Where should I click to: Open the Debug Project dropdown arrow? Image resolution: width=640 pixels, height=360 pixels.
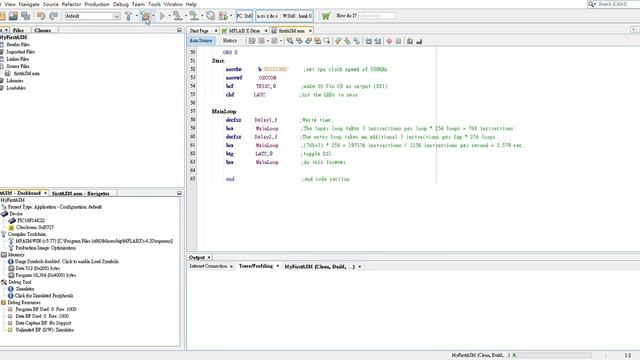tap(231, 16)
